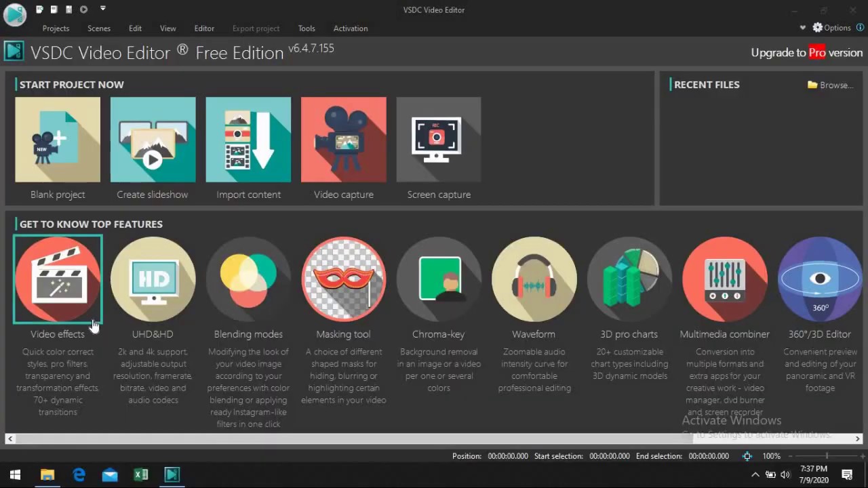Open Excel from the taskbar
Image resolution: width=868 pixels, height=488 pixels.
(x=141, y=475)
